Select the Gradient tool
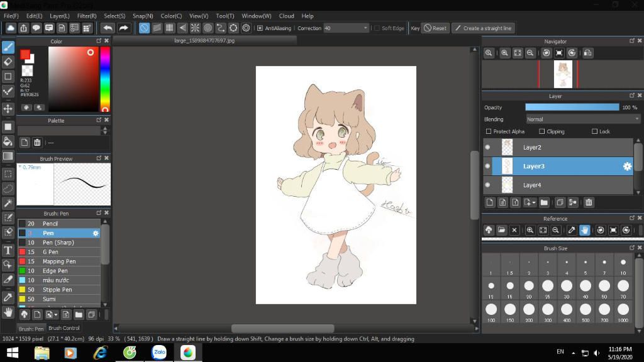644x362 pixels. pos(8,156)
